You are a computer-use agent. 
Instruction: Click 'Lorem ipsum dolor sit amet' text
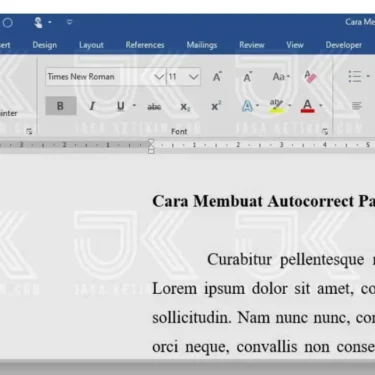pyautogui.click(x=252, y=289)
